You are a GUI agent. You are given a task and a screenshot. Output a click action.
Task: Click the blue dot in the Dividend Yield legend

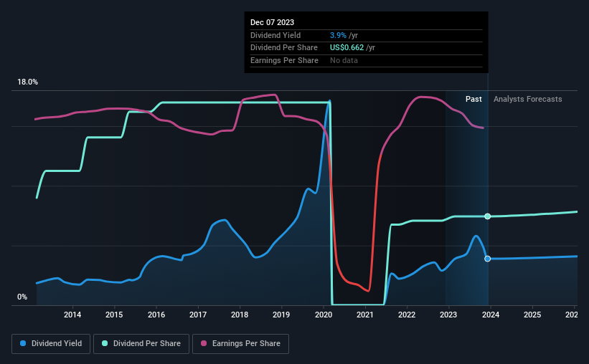(23, 343)
